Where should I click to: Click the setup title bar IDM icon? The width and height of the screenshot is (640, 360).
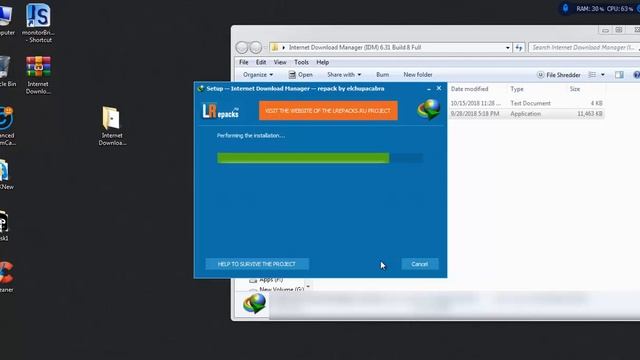[x=201, y=89]
